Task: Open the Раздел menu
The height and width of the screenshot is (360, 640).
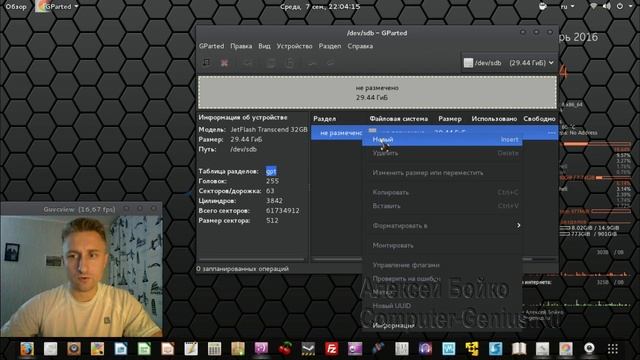Action: click(x=330, y=46)
